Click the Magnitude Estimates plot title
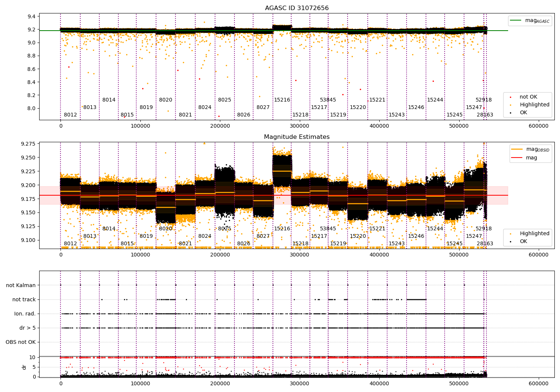 pos(297,137)
